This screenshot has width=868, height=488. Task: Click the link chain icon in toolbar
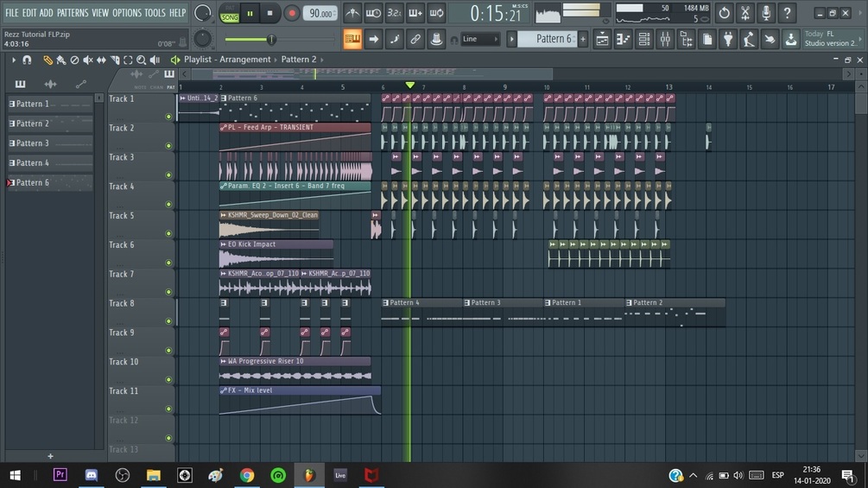tap(415, 39)
